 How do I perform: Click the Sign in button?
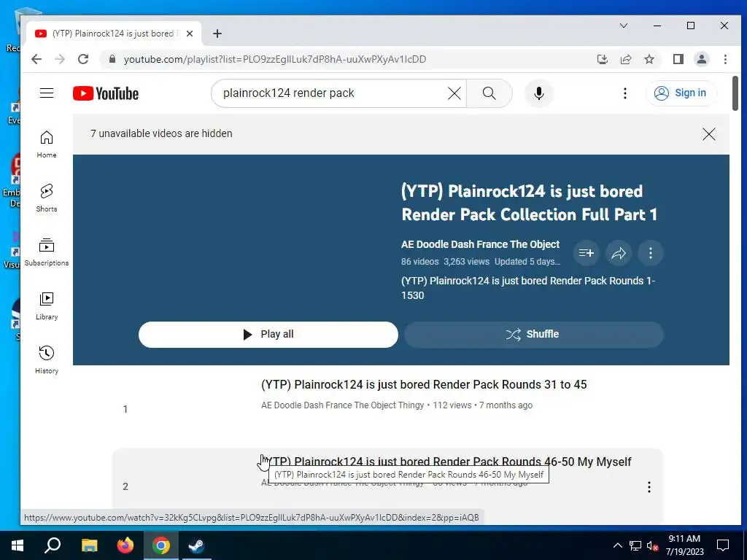681,93
